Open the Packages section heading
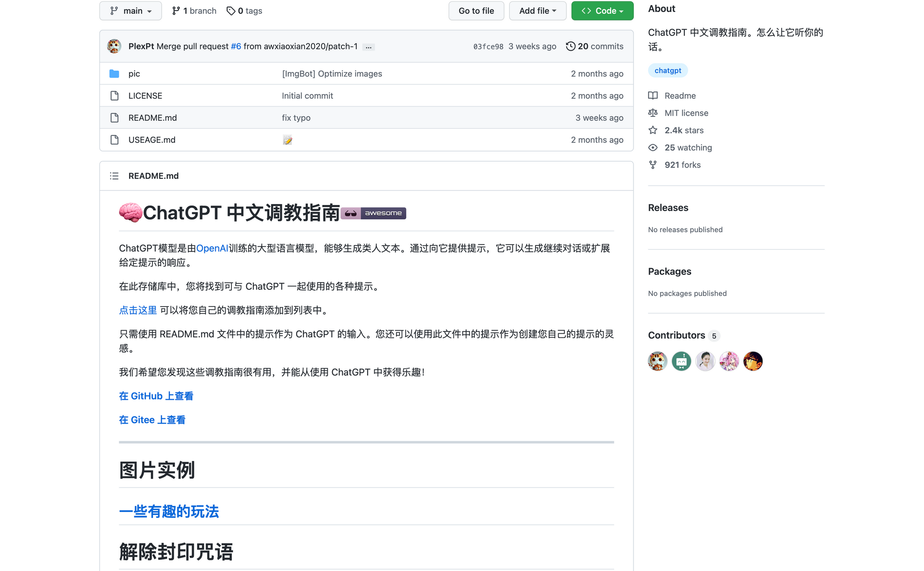 669,271
